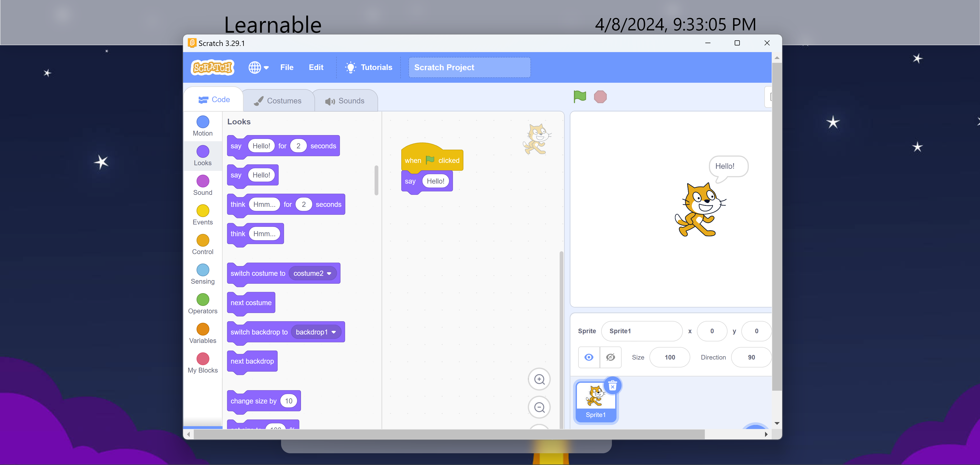Click the green flag to run

click(579, 97)
